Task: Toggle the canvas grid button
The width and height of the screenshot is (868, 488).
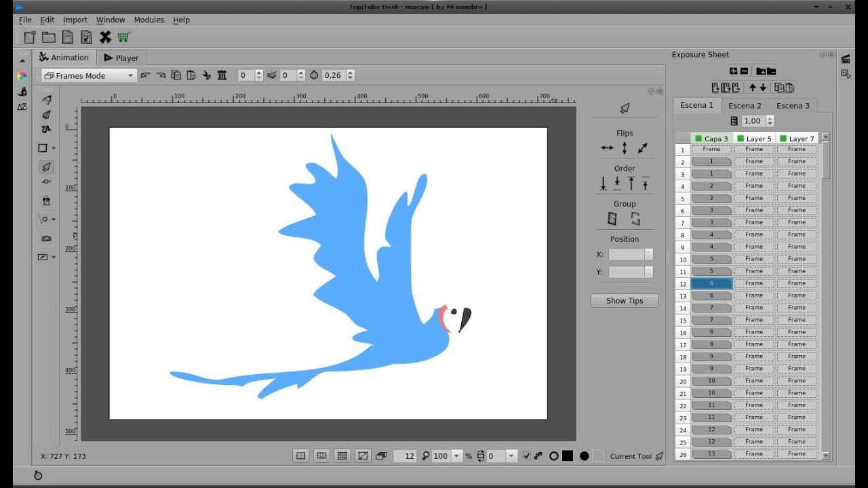Action: (x=342, y=456)
